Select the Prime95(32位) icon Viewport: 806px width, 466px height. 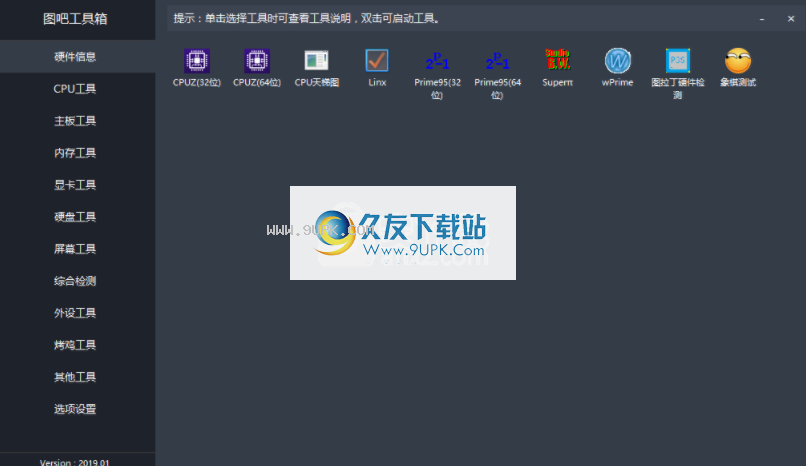[437, 61]
